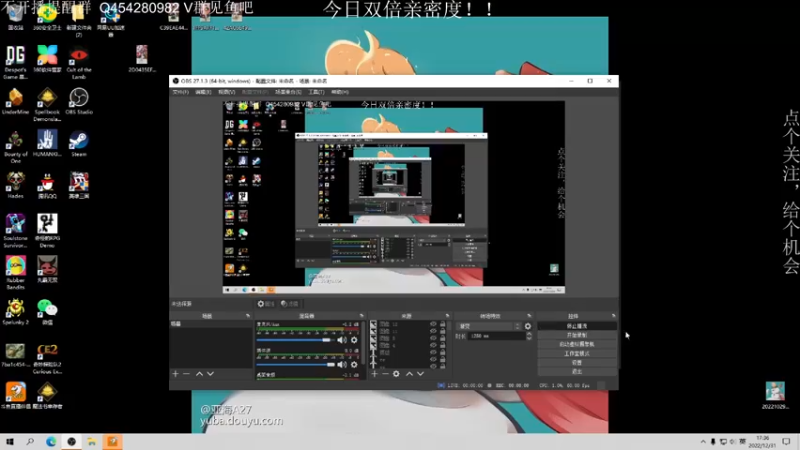Open the OBS Studio desktop shortcut
800x450 pixels.
point(79,101)
